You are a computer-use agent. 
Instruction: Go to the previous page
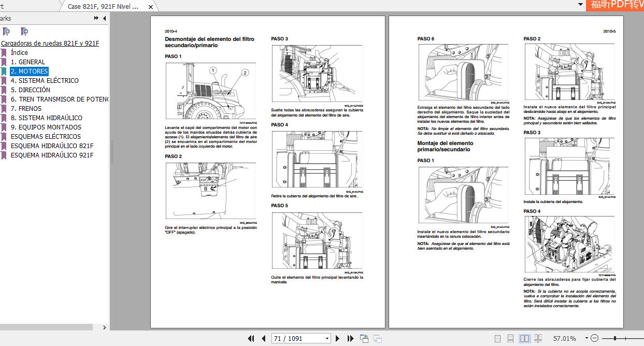coord(263,339)
